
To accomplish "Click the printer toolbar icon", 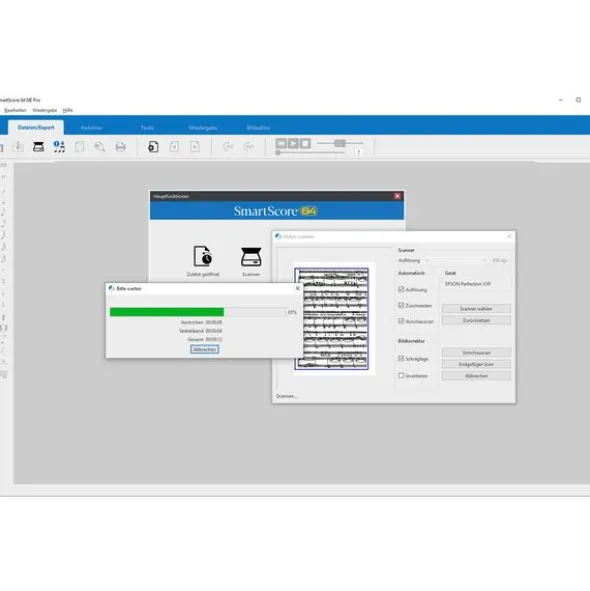I will (x=121, y=147).
